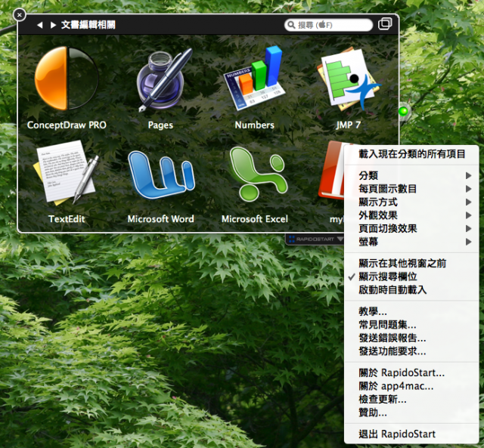Viewport: 484px width, 448px height.
Task: Expand the 每頁圖示數目 submenu
Action: 411,189
